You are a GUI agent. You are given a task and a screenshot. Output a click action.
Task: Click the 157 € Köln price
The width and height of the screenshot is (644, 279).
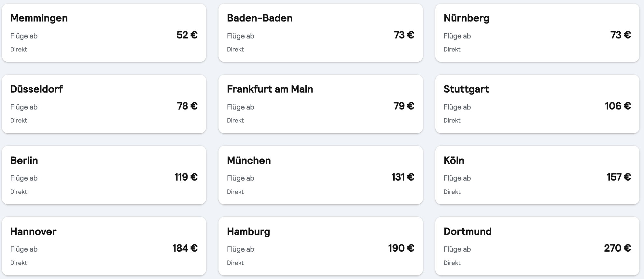[x=619, y=177]
